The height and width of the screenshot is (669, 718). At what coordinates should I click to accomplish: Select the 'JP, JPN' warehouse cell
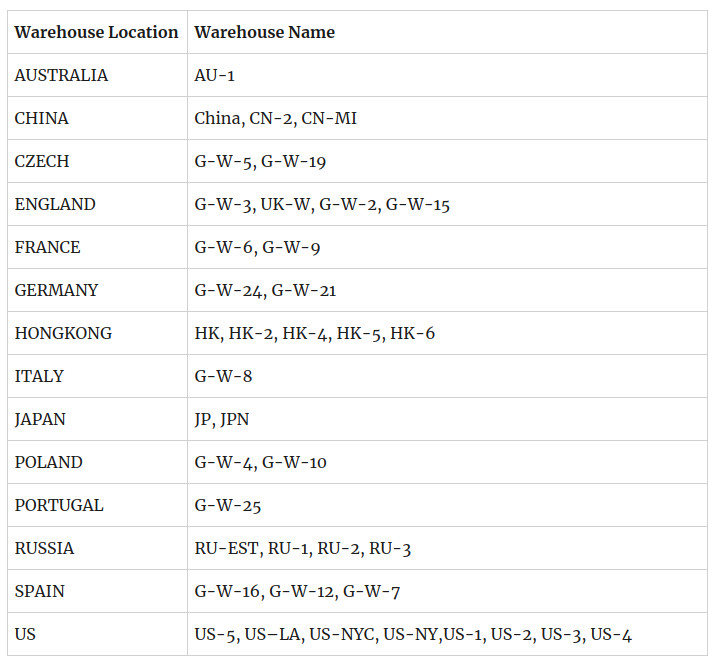tap(447, 419)
